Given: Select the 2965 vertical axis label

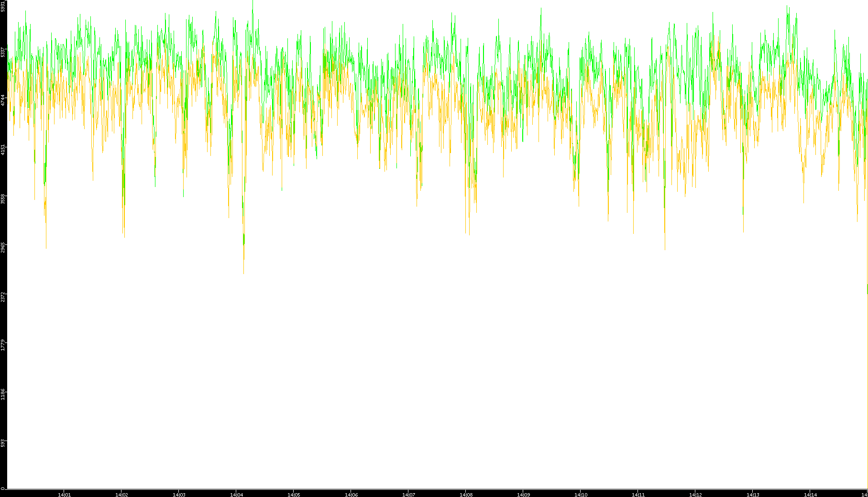Looking at the screenshot, I should pos(3,247).
